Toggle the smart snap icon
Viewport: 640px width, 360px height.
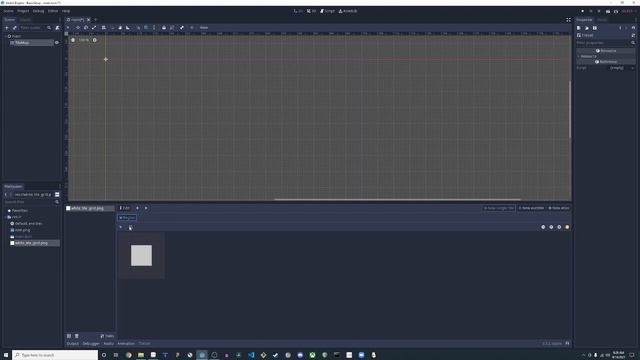(x=138, y=28)
